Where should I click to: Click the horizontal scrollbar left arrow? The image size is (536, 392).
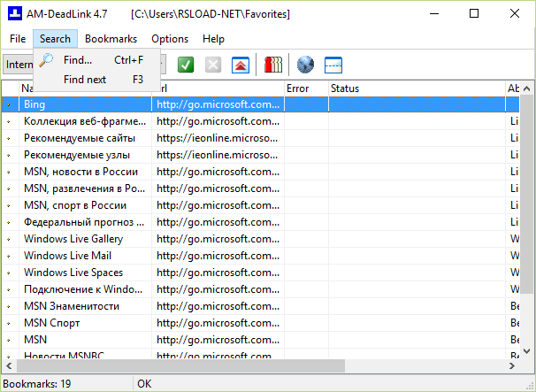click(9, 366)
